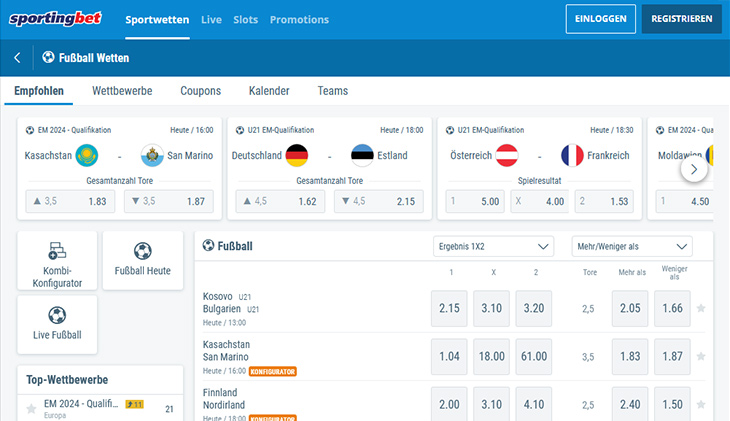This screenshot has height=421, width=730.
Task: Open the Sportwetten menu
Action: 157,20
